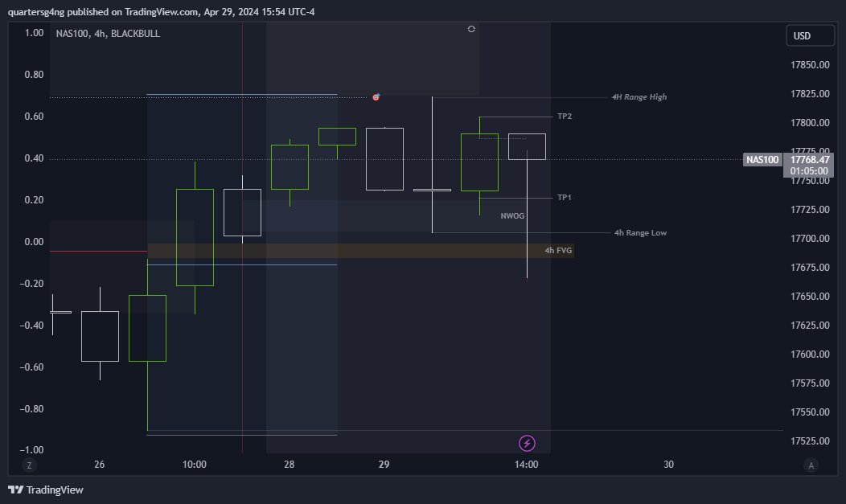Click the 10:00 time axis label
Image resolution: width=846 pixels, height=504 pixels.
pos(195,465)
